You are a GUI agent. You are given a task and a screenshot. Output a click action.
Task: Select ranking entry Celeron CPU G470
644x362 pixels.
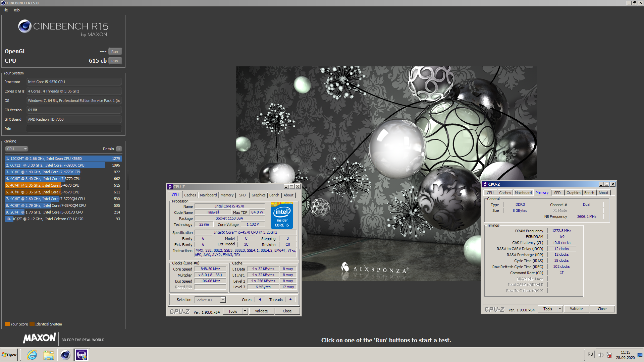point(63,219)
